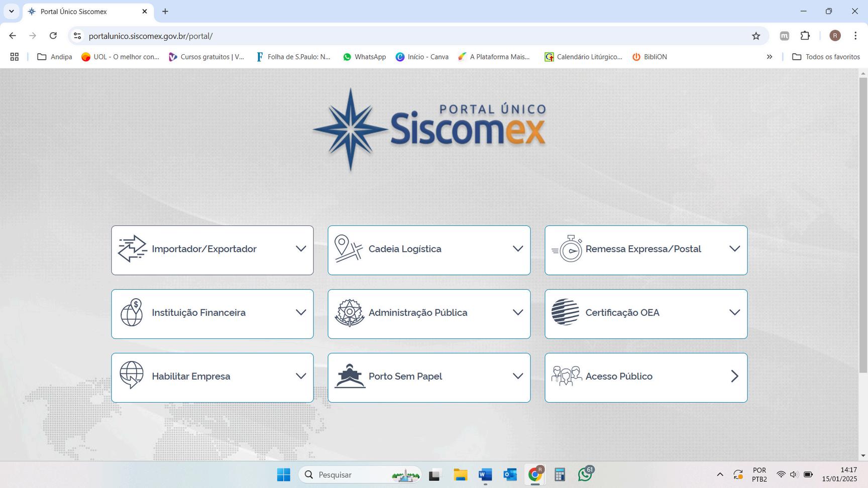Screen dimensions: 868x488
Task: Show more bookmarks overflow chevron
Action: tap(769, 57)
